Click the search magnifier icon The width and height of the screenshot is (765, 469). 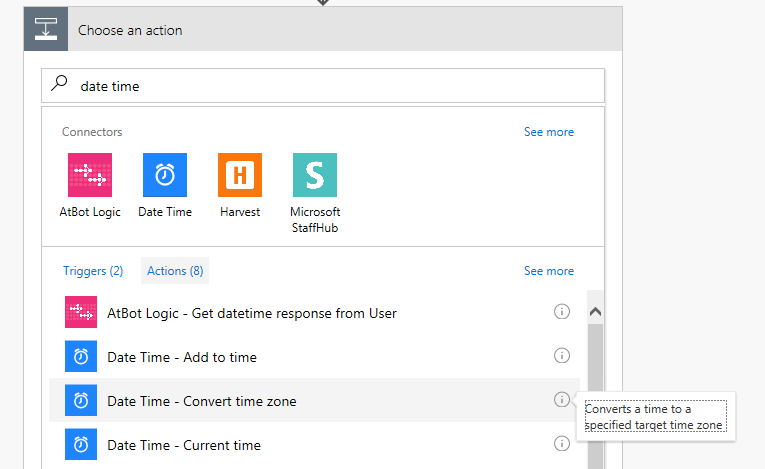(x=59, y=83)
